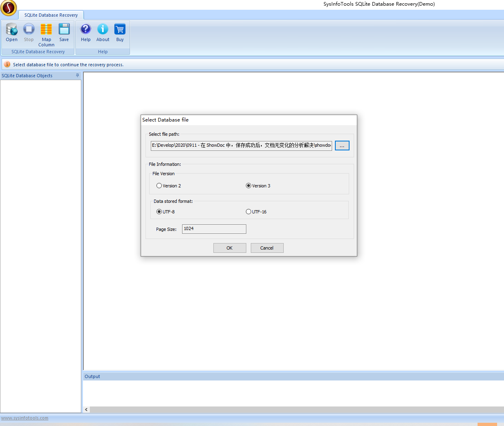Open a database file with Open icon

(11, 33)
